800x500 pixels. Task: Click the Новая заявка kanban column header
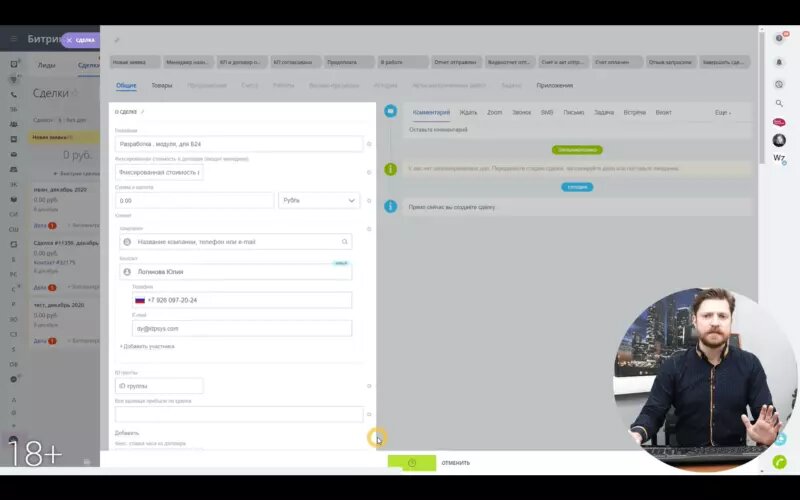click(x=64, y=137)
